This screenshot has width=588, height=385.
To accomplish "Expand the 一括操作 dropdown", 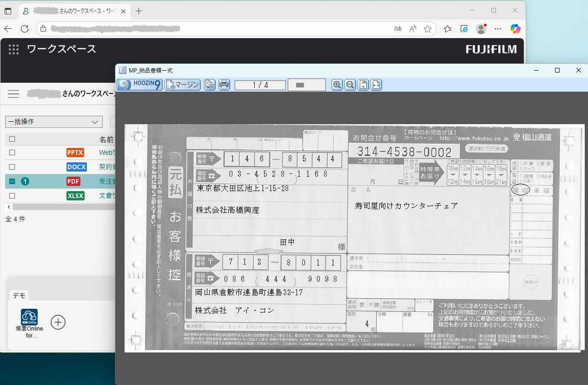I will (x=53, y=122).
